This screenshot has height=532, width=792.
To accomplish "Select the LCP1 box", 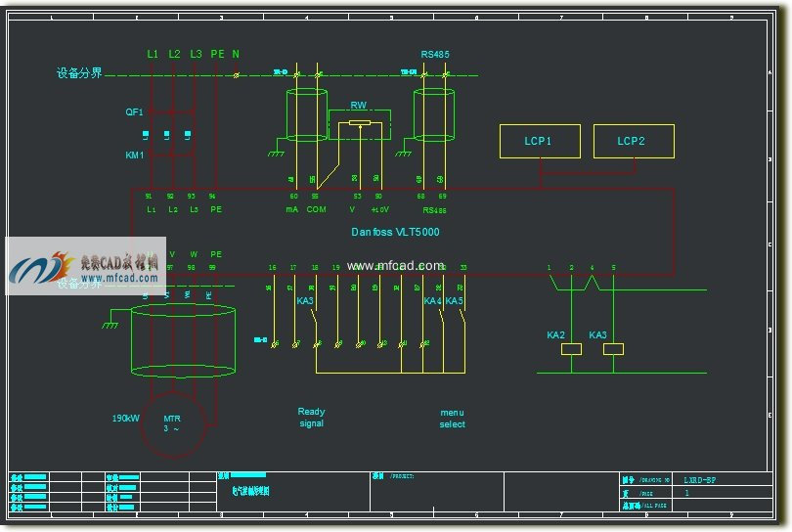I will pos(539,141).
